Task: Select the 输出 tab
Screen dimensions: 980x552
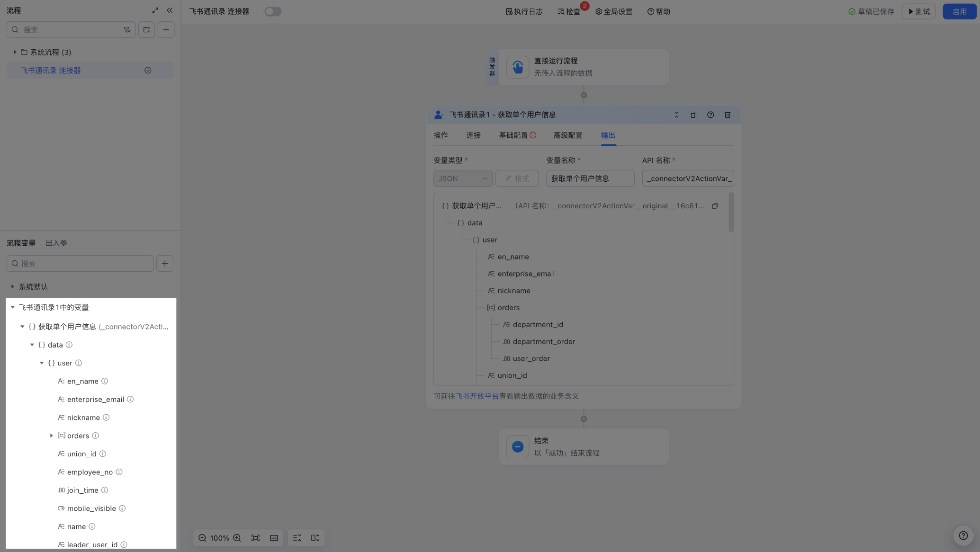Action: [608, 135]
